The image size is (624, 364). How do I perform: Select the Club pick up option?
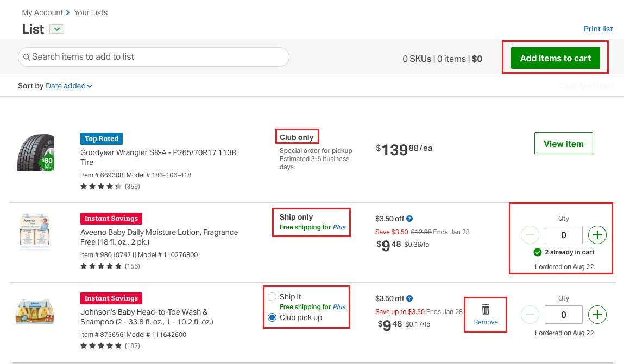click(x=272, y=317)
